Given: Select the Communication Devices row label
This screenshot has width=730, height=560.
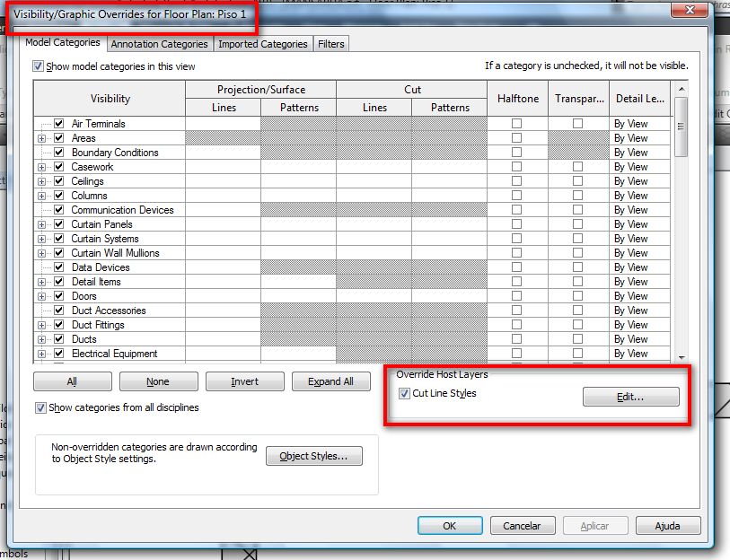Looking at the screenshot, I should [x=122, y=210].
